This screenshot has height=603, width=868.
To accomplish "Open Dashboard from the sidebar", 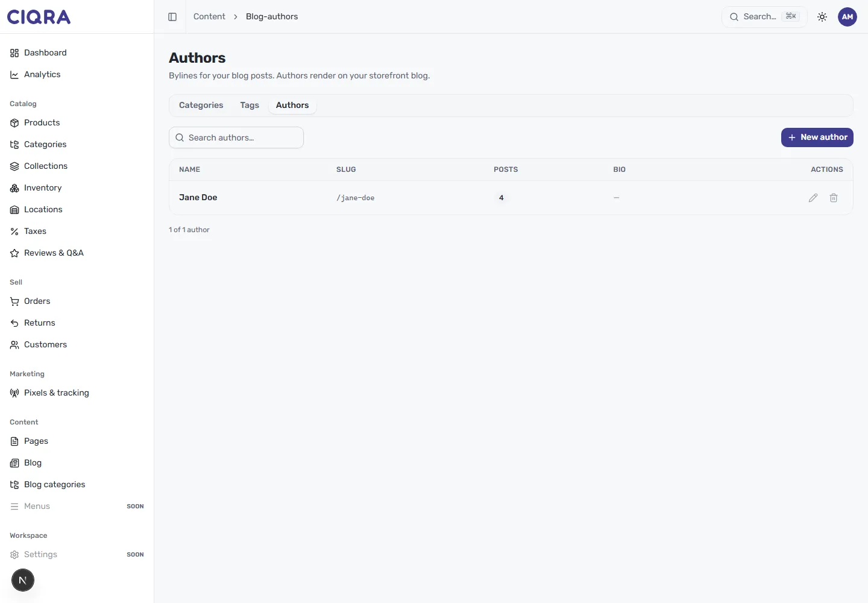I will pyautogui.click(x=77, y=53).
